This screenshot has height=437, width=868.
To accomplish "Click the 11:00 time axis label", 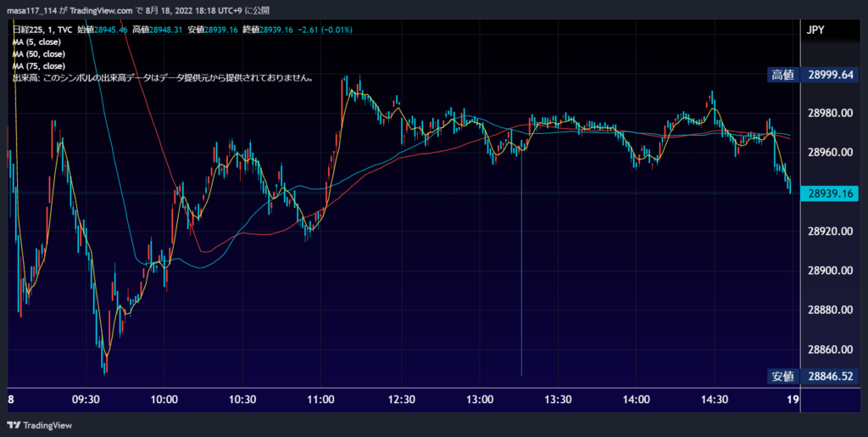I will (x=321, y=400).
